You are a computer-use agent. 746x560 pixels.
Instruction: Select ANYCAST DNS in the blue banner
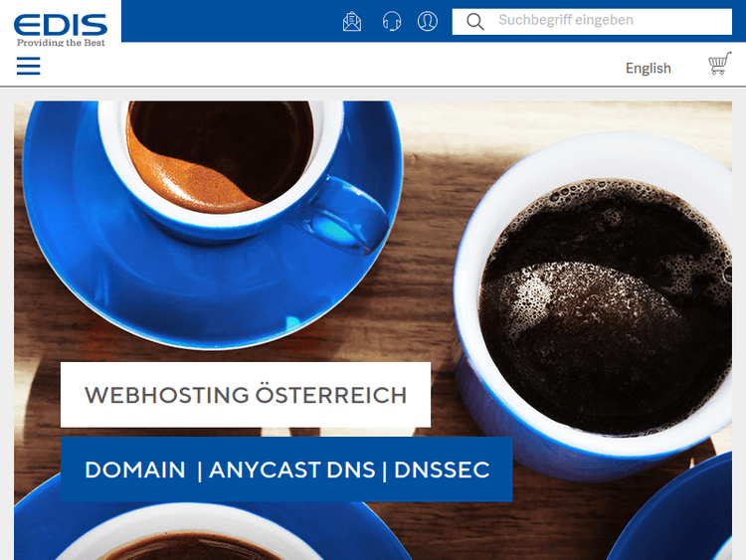[x=292, y=469]
